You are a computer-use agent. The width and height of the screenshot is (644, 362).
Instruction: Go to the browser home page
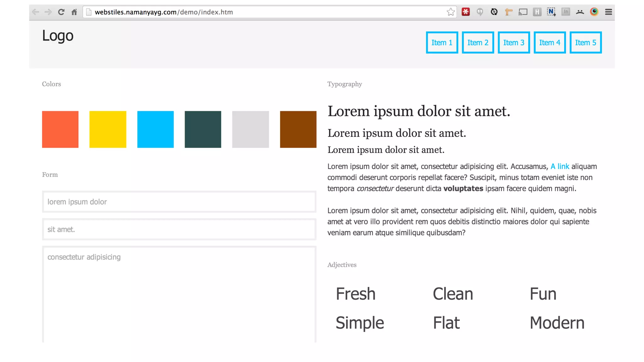click(x=74, y=12)
